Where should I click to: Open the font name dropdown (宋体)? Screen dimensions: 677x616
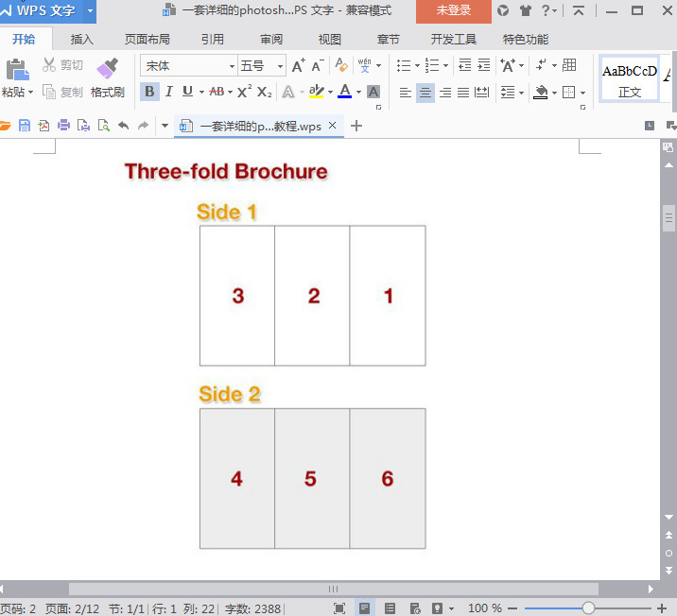point(232,66)
